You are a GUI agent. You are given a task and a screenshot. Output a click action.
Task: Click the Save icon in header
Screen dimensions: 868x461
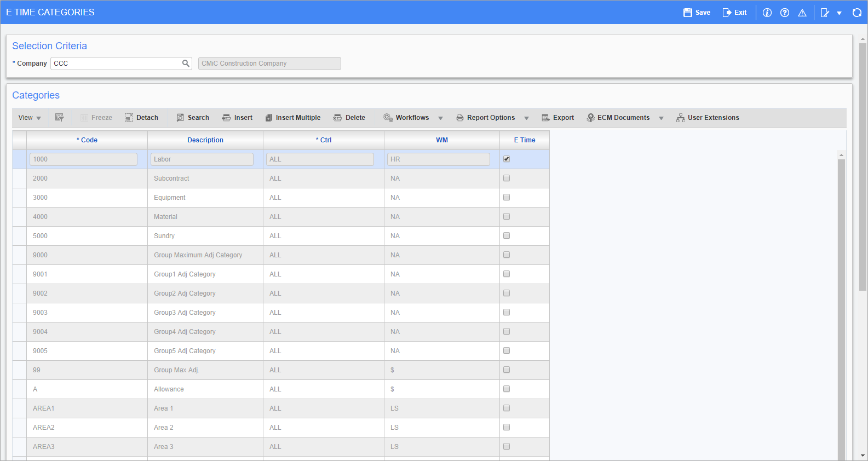(x=688, y=13)
